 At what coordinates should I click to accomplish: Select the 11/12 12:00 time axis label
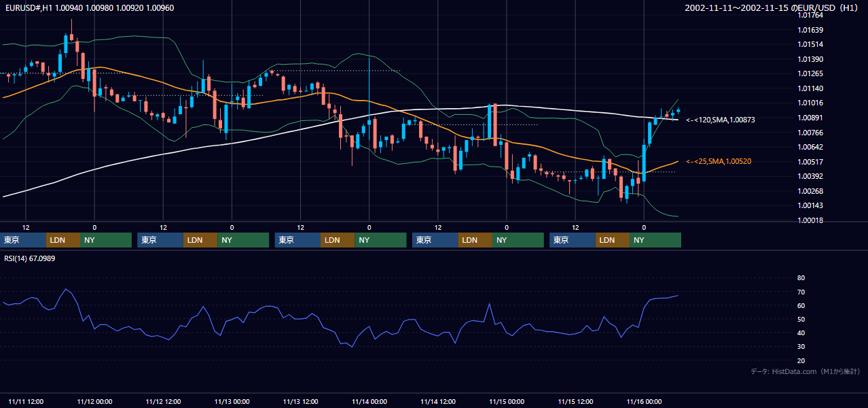[163, 402]
